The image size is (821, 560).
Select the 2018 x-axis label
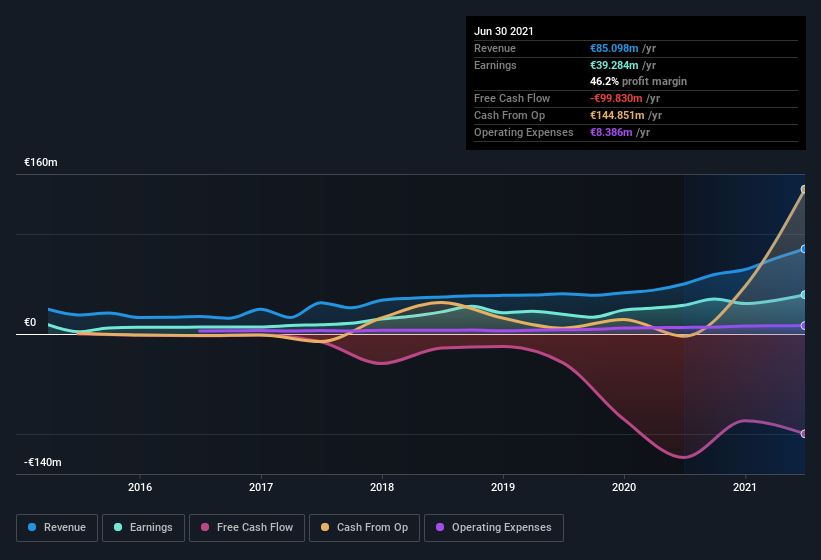(x=382, y=487)
